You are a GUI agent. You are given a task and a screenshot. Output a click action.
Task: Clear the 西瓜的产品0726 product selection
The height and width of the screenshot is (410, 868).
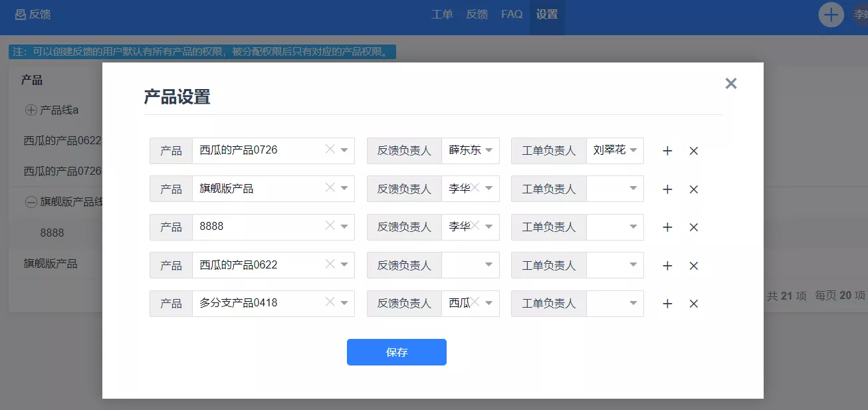(x=330, y=150)
